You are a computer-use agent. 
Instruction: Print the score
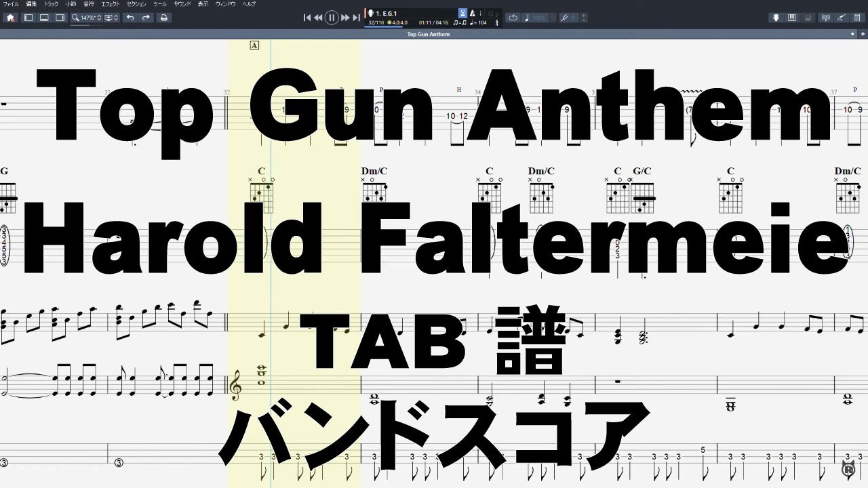point(163,18)
